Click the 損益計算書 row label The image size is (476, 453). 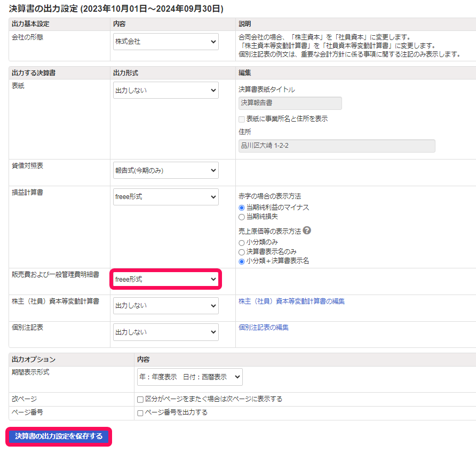[27, 192]
